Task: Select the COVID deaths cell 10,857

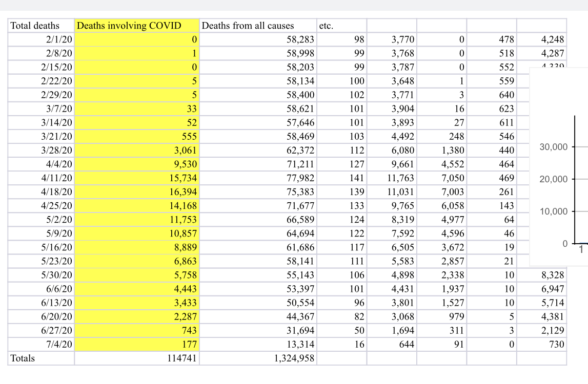Action: coord(137,233)
